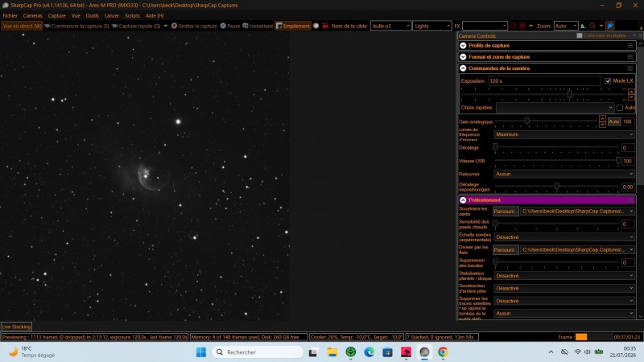This screenshot has width=644, height=362.
Task: Click the Exposition value field
Action: click(544, 81)
